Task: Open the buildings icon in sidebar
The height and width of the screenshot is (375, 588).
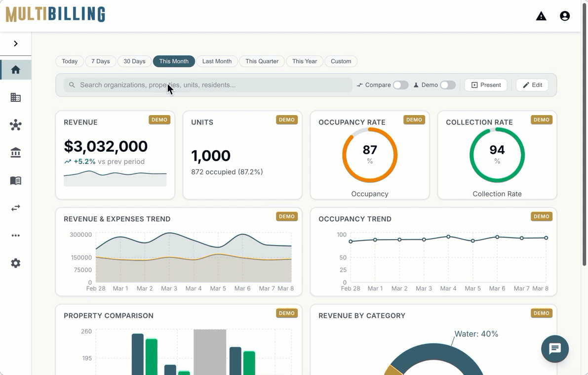Action: 16,97
